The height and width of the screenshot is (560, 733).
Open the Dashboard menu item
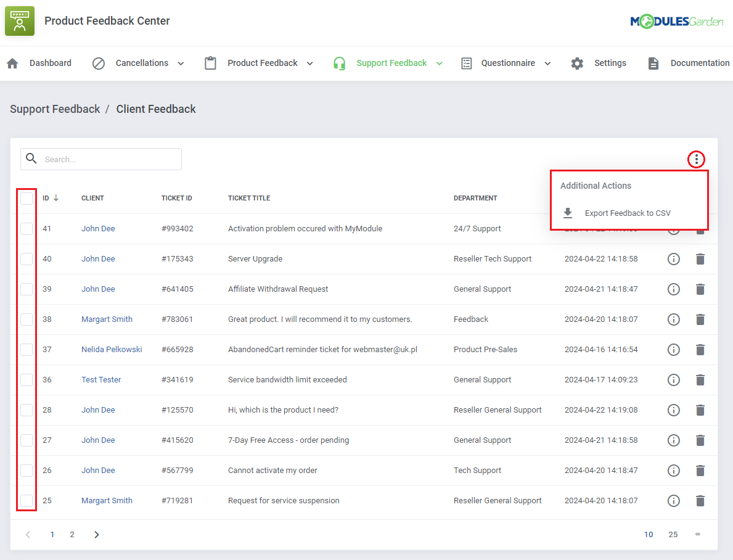click(51, 63)
